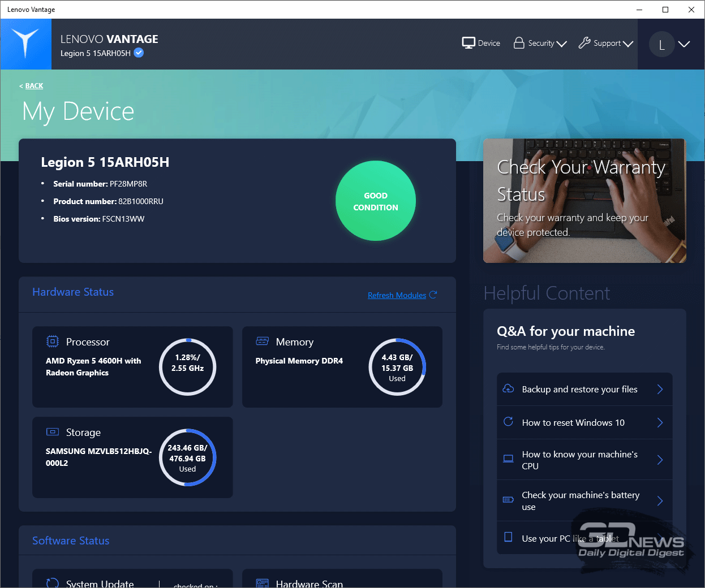Click the Hardware Scan icon
This screenshot has width=705, height=588.
tap(263, 583)
